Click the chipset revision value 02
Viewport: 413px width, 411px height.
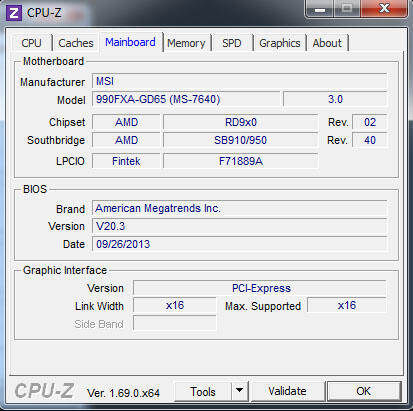(x=370, y=122)
